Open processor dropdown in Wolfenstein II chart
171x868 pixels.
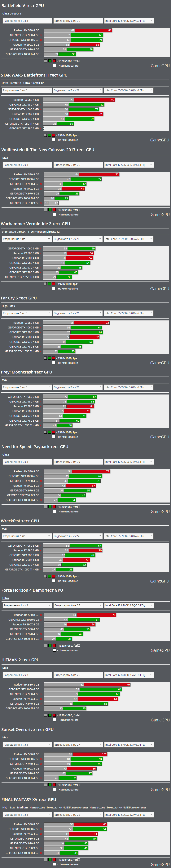129,165
